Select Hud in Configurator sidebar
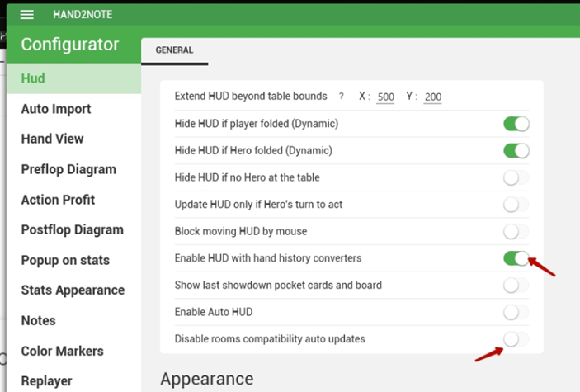Viewport: 580px width, 392px height. 73,78
